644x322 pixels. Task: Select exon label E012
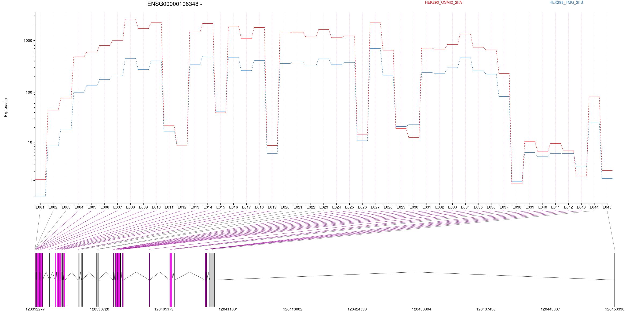[x=182, y=207]
